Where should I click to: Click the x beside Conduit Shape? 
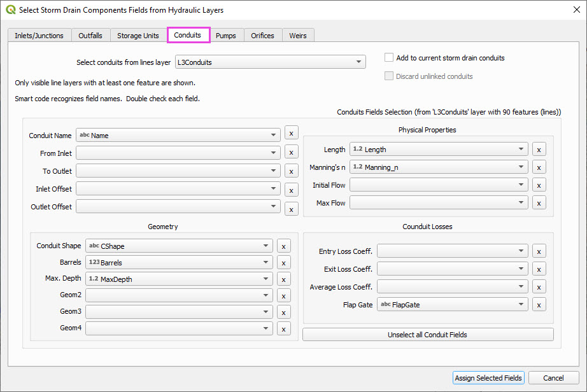tap(284, 246)
